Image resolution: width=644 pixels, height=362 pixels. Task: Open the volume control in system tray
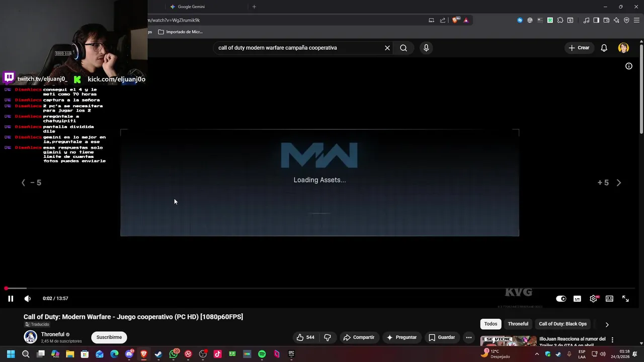(603, 354)
